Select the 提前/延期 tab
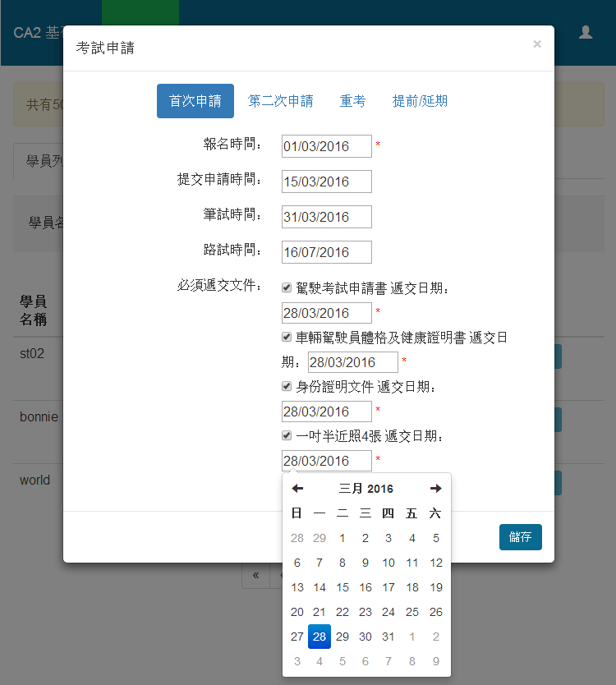616x685 pixels. point(420,101)
